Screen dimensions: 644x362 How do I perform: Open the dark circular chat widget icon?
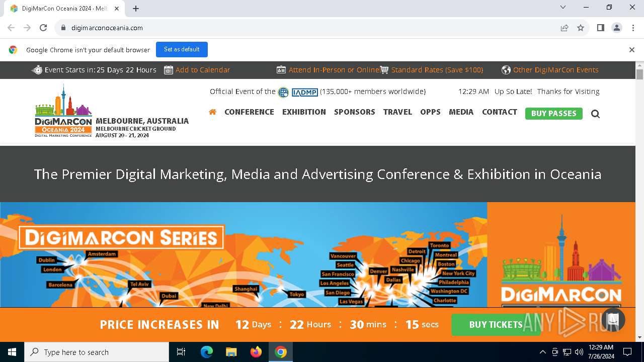(613, 319)
